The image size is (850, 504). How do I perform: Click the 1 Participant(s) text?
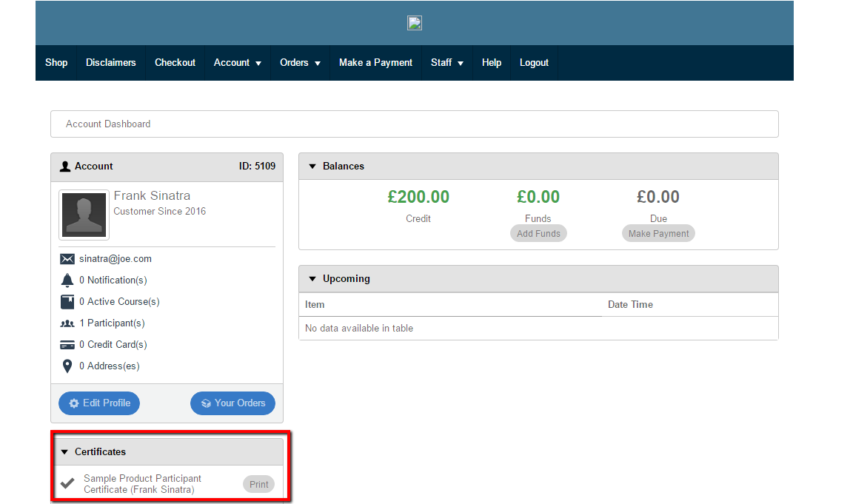click(x=113, y=323)
